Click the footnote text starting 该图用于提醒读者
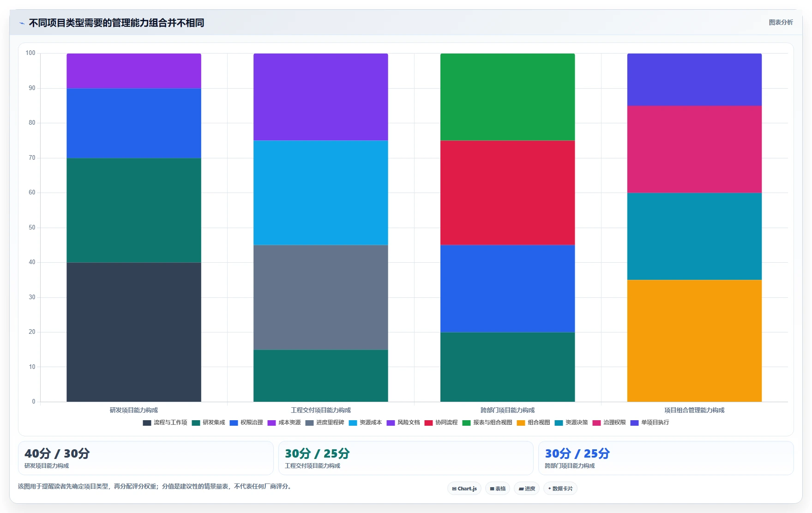 coord(156,486)
